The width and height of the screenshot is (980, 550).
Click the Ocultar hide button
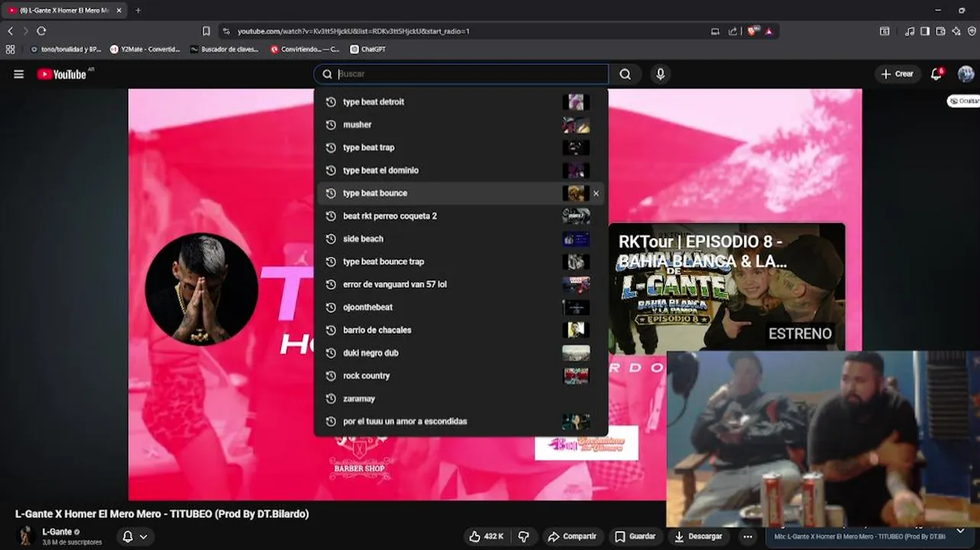964,101
